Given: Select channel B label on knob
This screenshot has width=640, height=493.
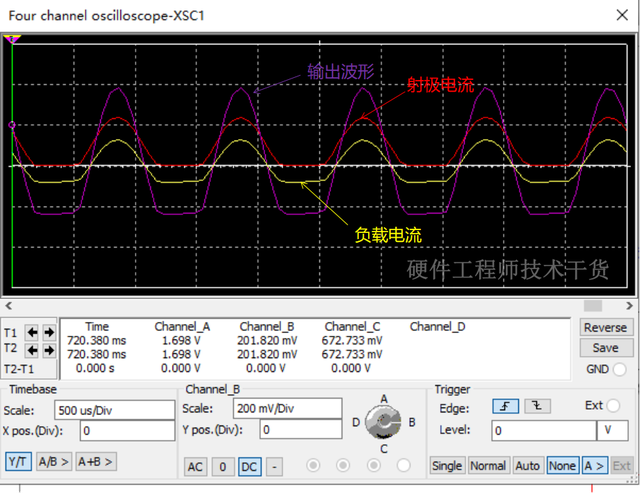Looking at the screenshot, I should (412, 422).
